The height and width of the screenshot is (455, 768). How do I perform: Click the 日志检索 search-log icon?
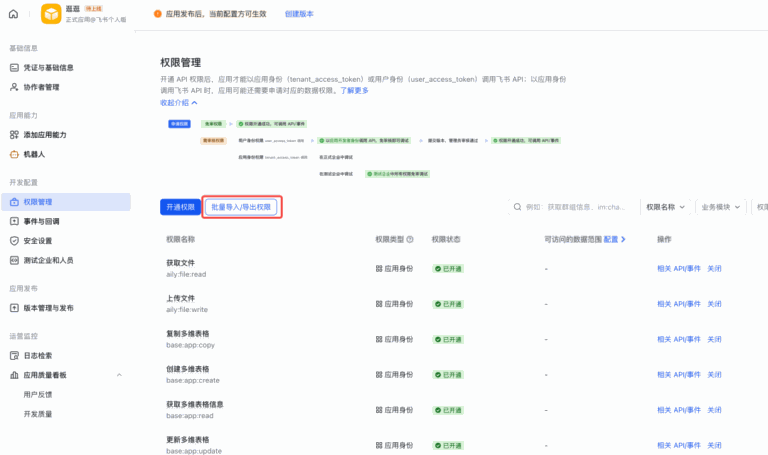pos(14,356)
